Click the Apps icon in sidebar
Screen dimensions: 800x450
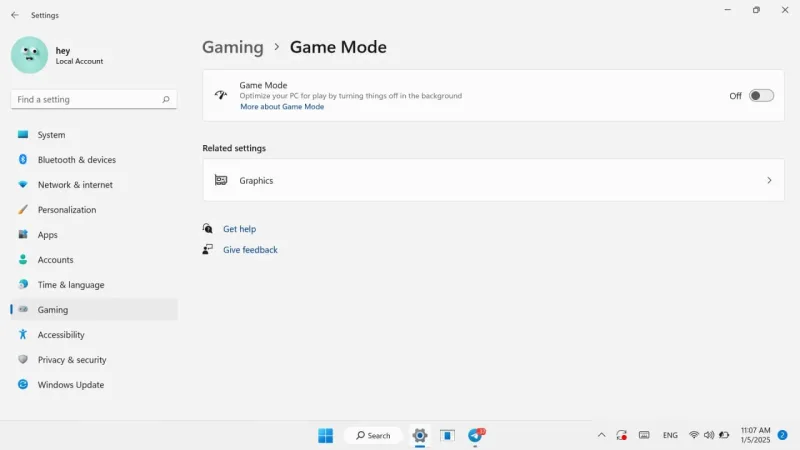pos(23,234)
